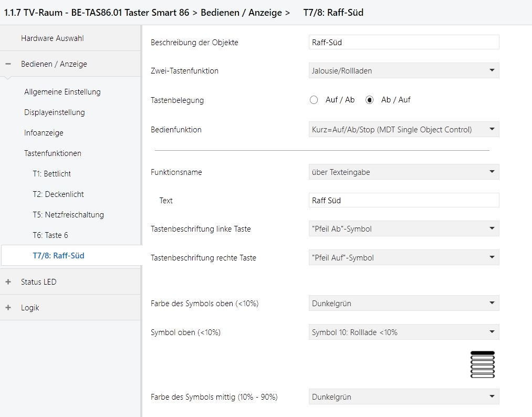Select T5: Netzfreischaltung in the sidebar
Viewport: 532px width, 417px height.
pos(68,215)
